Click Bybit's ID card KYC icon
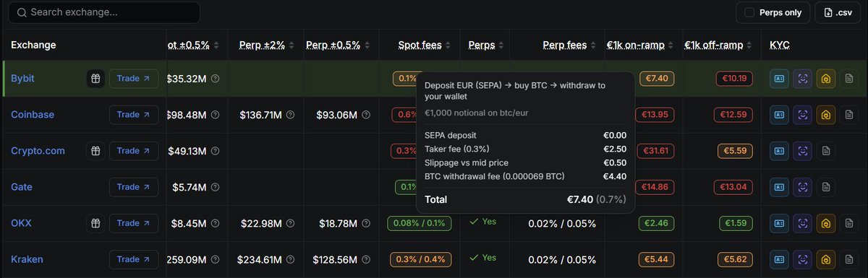This screenshot has height=278, width=868. coord(780,78)
